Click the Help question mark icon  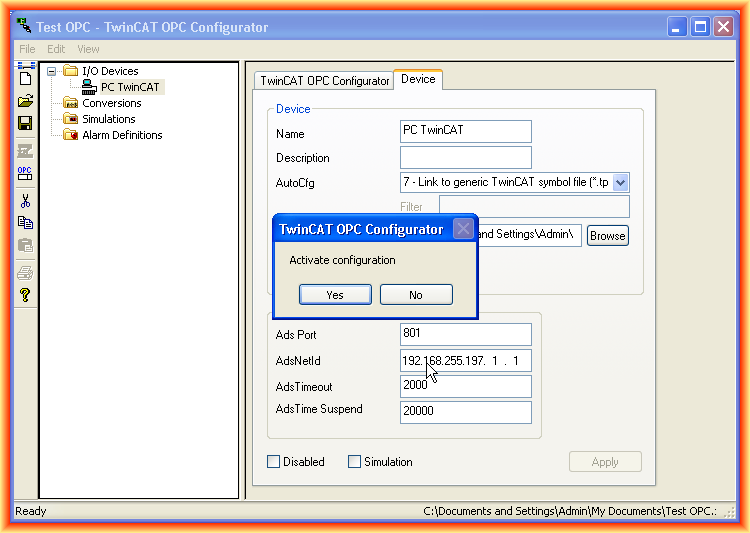point(25,295)
